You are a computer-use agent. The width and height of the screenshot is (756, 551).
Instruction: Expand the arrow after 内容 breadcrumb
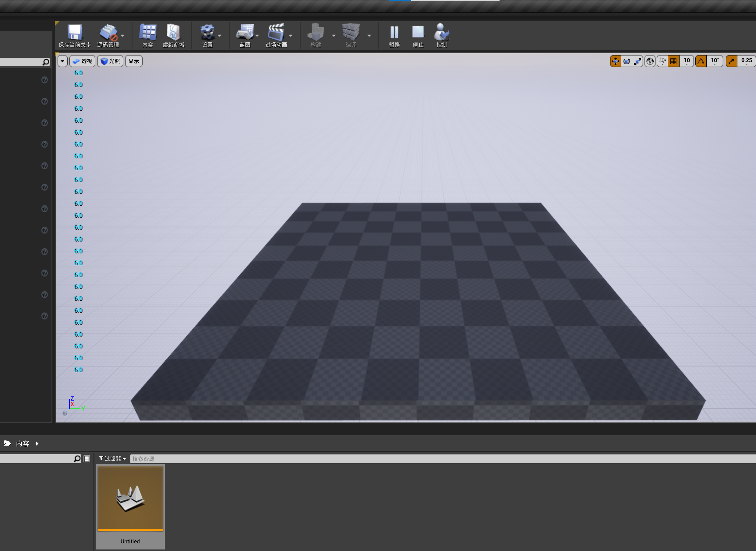point(37,443)
